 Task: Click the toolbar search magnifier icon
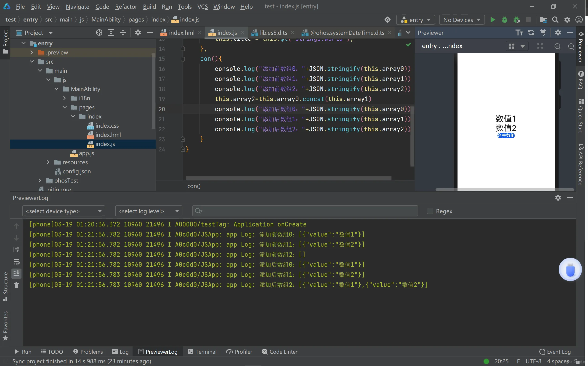point(555,20)
